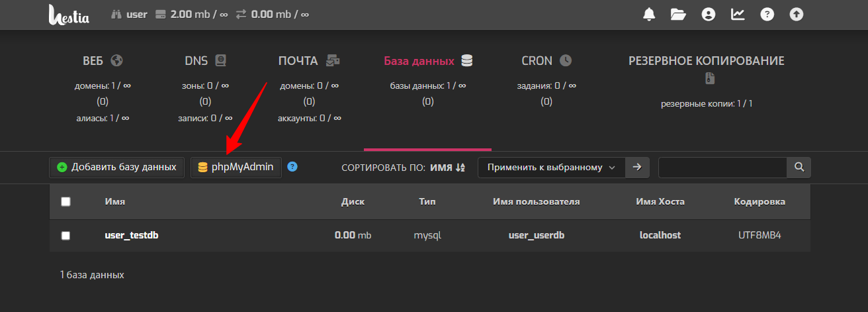Click the UTF8MB4 charset cell
Image resolution: width=868 pixels, height=312 pixels.
759,235
